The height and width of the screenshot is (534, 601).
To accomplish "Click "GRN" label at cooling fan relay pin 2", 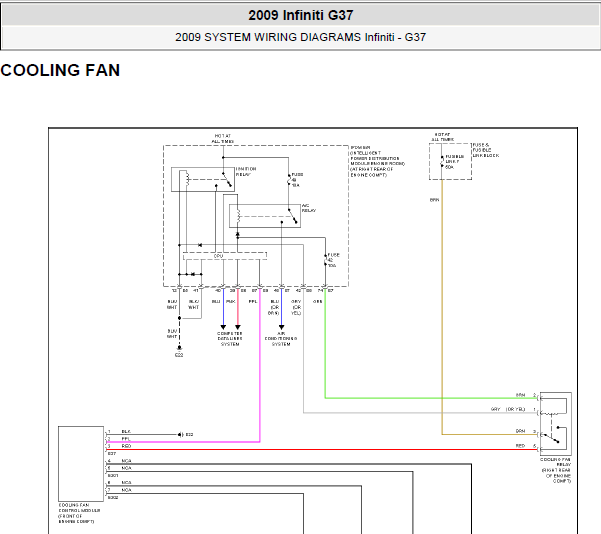I will tap(520, 395).
